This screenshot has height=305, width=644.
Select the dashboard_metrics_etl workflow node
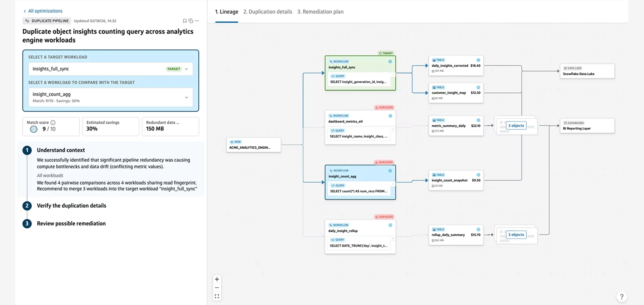tap(360, 127)
